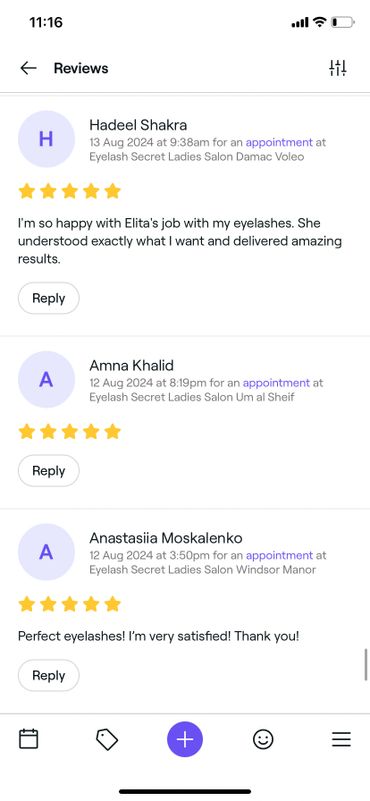The image size is (370, 801).
Task: Open the review filters icon
Action: pos(338,68)
